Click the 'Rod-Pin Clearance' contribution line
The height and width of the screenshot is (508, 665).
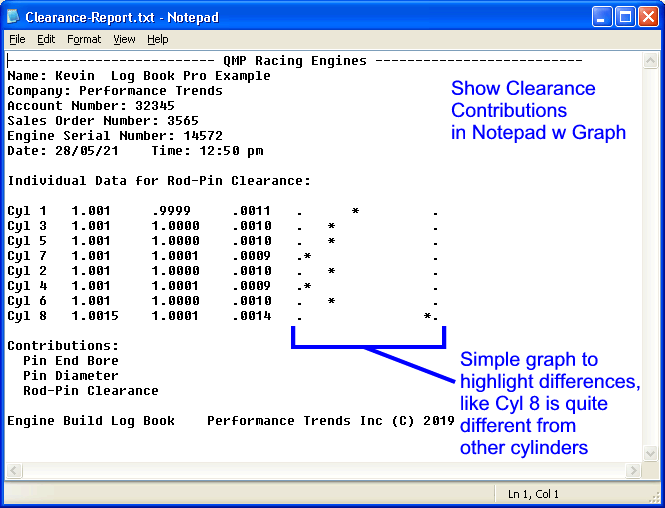tap(91, 391)
